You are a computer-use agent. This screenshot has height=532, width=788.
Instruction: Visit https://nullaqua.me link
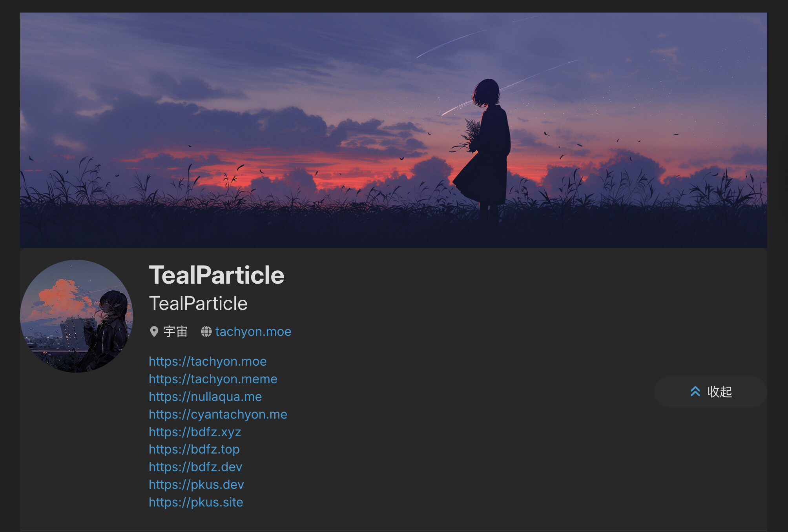coord(205,396)
